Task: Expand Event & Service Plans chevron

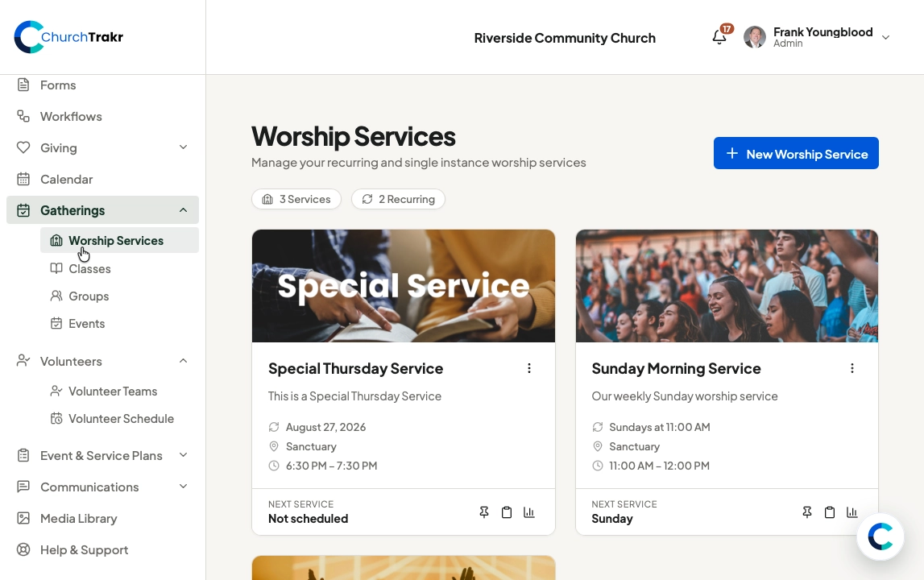Action: [183, 455]
